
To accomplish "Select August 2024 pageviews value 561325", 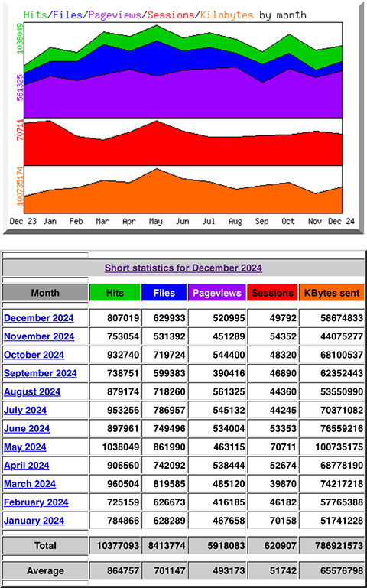I will click(229, 392).
